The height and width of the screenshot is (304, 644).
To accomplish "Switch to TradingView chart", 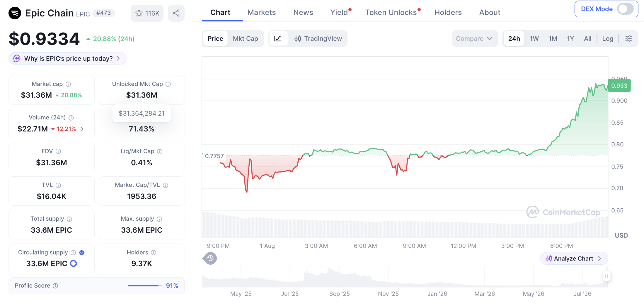I will click(318, 38).
